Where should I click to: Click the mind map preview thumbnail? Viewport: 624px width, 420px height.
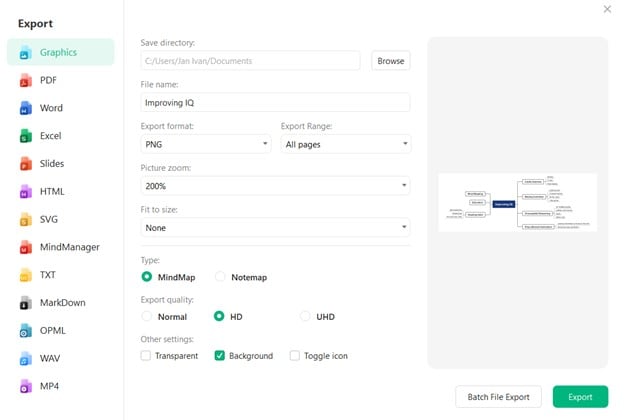(x=517, y=203)
